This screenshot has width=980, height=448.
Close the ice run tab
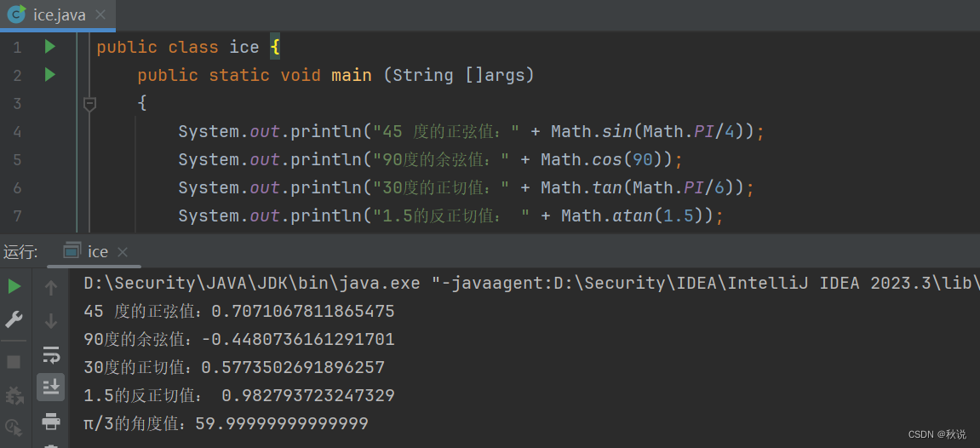[x=123, y=252]
